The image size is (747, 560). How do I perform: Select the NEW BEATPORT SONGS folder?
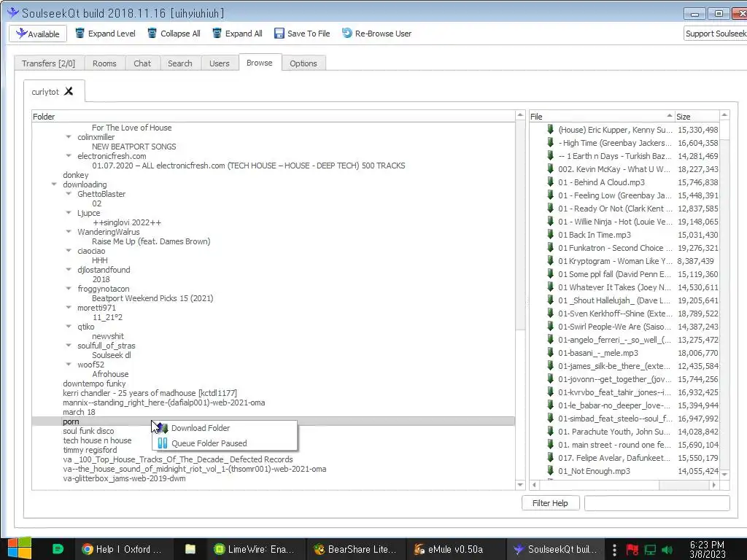(134, 147)
